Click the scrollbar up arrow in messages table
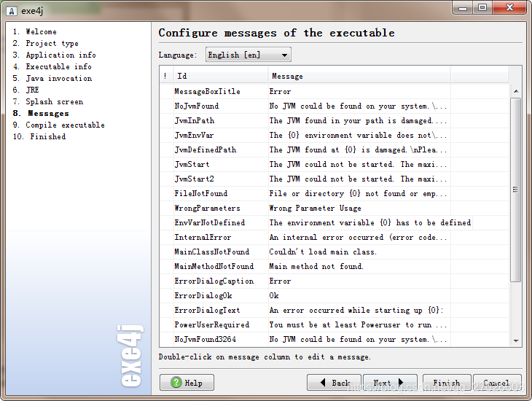 pos(516,91)
